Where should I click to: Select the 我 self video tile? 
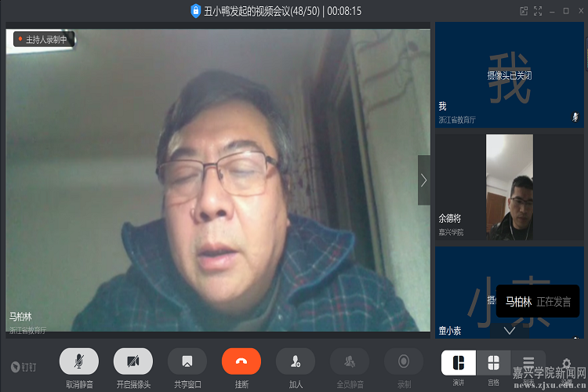[x=510, y=74]
